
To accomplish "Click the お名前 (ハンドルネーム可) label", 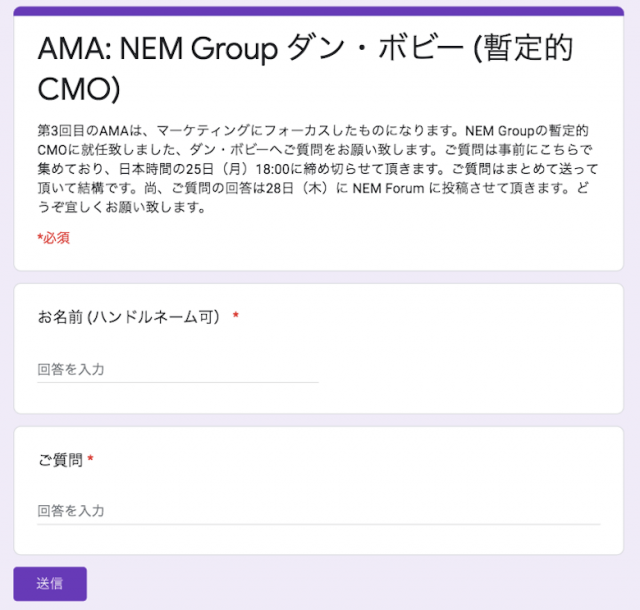I will pos(129,317).
